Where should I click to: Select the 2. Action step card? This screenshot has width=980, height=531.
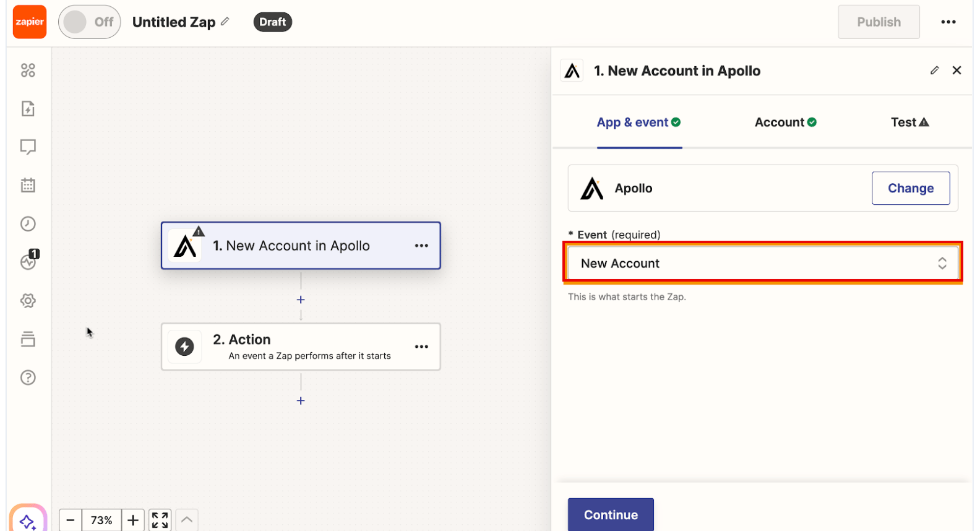tap(301, 347)
